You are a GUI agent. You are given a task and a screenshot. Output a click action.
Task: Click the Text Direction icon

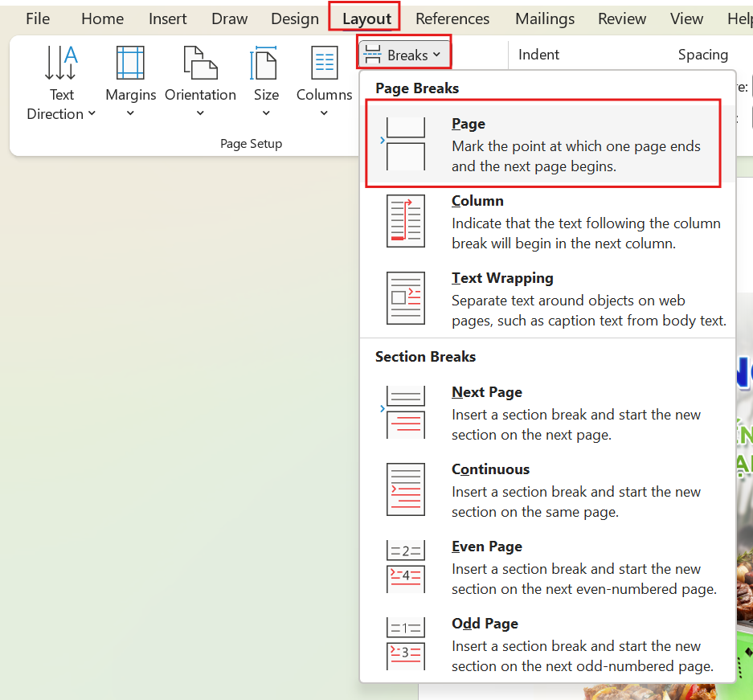coord(61,63)
